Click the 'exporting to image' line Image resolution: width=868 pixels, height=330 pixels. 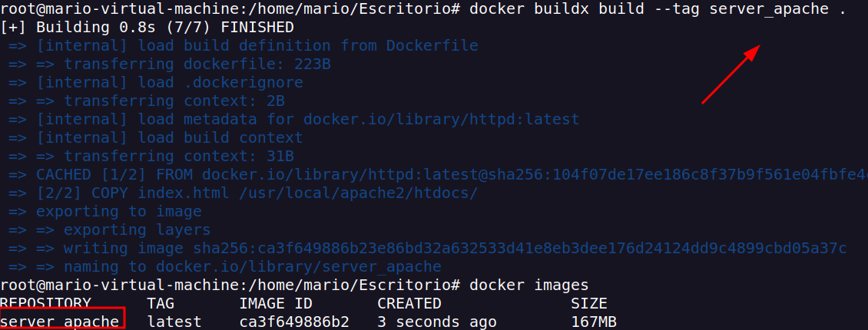pyautogui.click(x=105, y=212)
